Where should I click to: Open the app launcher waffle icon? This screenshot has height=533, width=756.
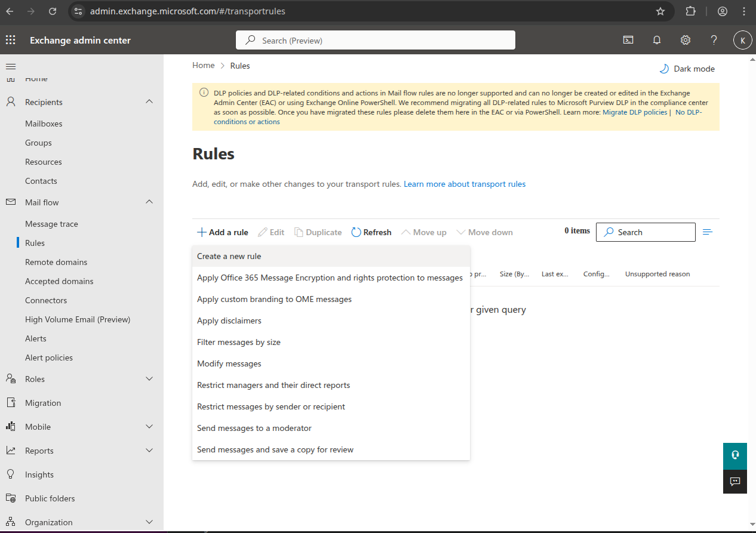tap(10, 40)
